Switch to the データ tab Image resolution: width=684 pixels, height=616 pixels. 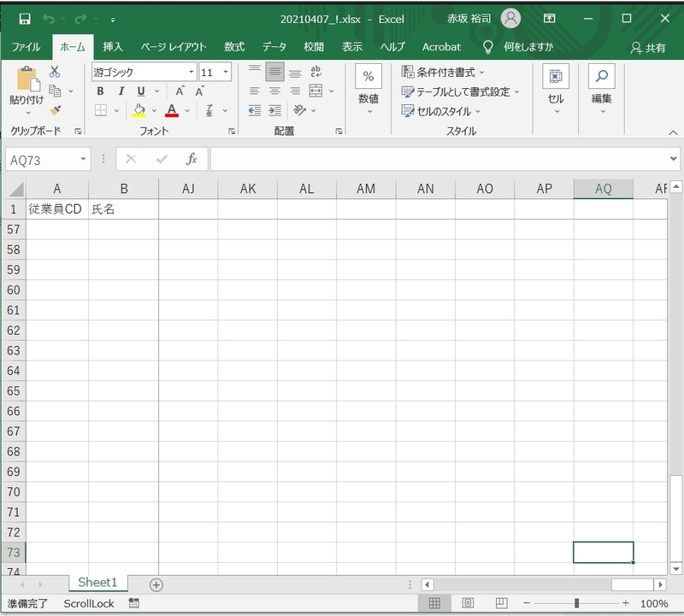274,47
